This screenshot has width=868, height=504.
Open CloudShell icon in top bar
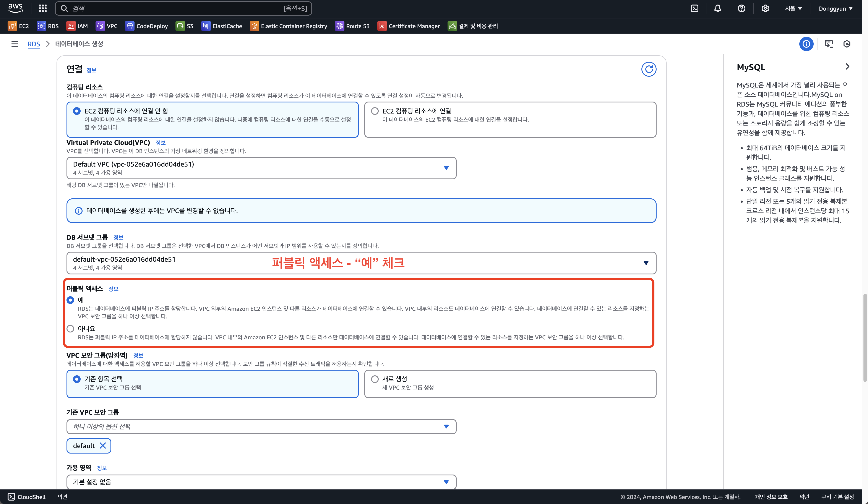pyautogui.click(x=694, y=8)
